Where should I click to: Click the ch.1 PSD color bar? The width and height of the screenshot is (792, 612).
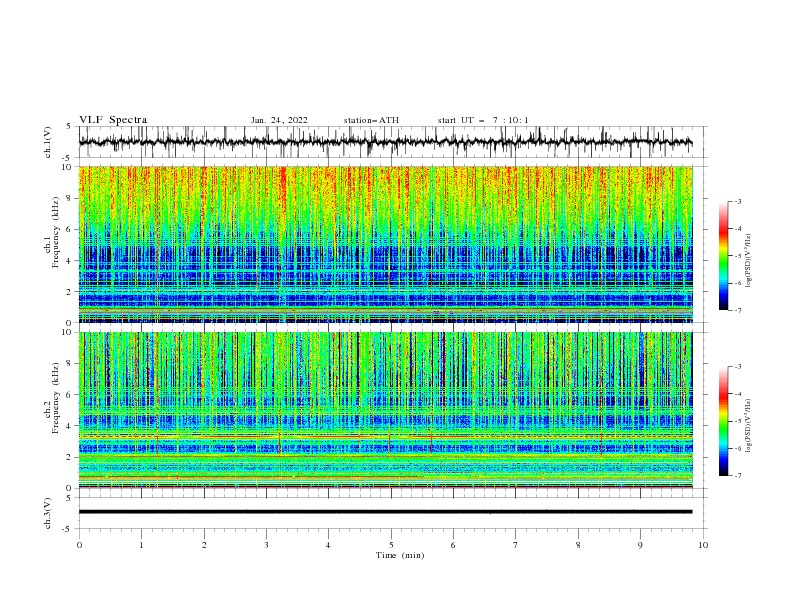(723, 256)
